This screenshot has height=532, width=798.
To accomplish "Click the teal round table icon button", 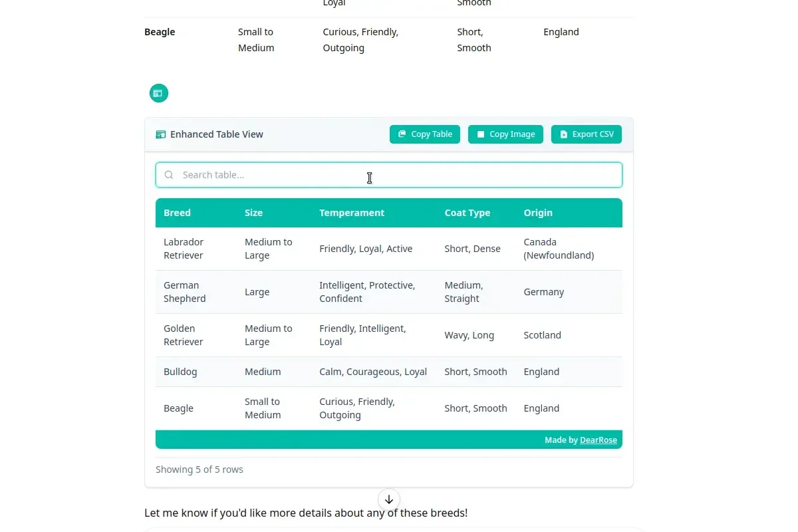I will pos(159,93).
